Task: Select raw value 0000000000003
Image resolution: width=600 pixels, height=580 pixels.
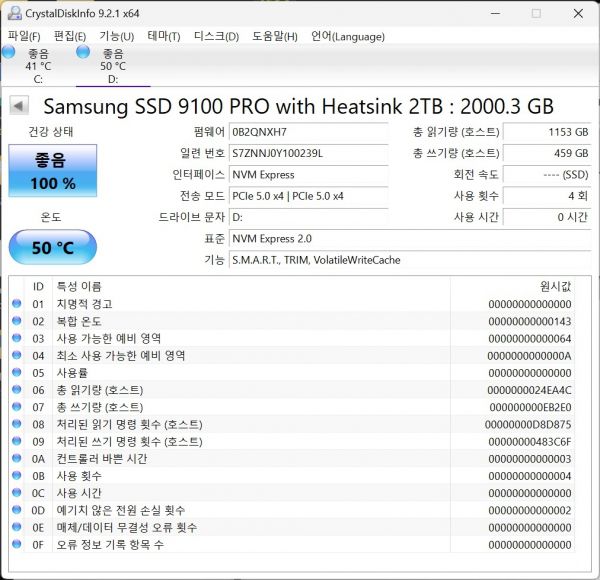Action: click(x=530, y=459)
